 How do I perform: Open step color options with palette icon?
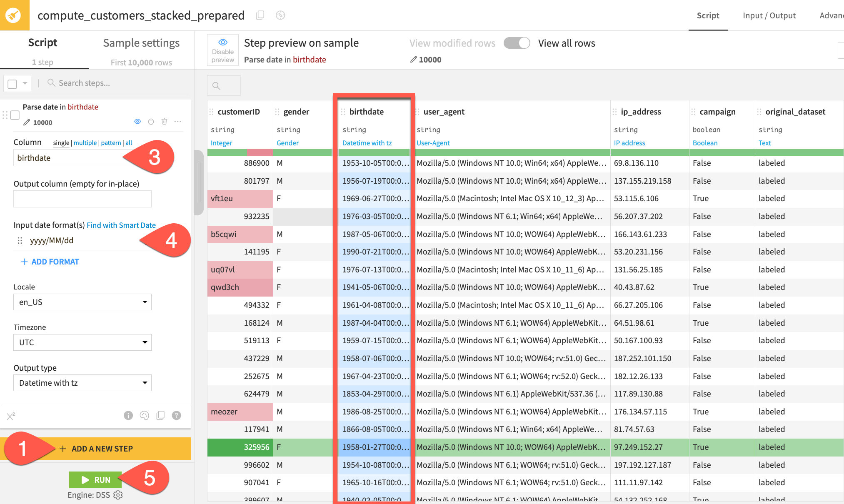coord(145,415)
